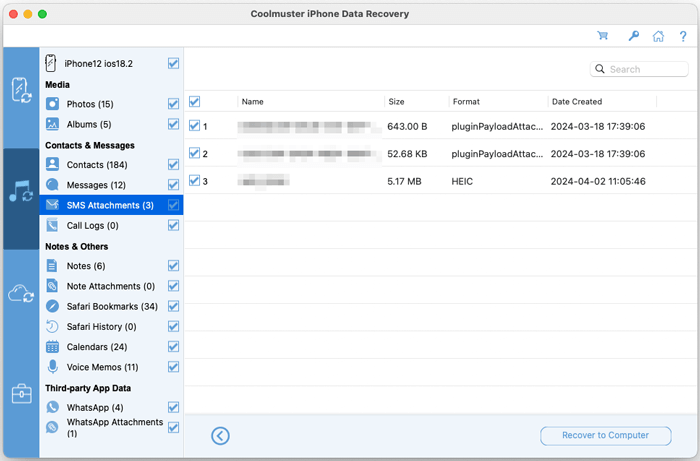The height and width of the screenshot is (461, 700).
Task: Toggle the Contacts (184) checkbox
Action: (174, 165)
